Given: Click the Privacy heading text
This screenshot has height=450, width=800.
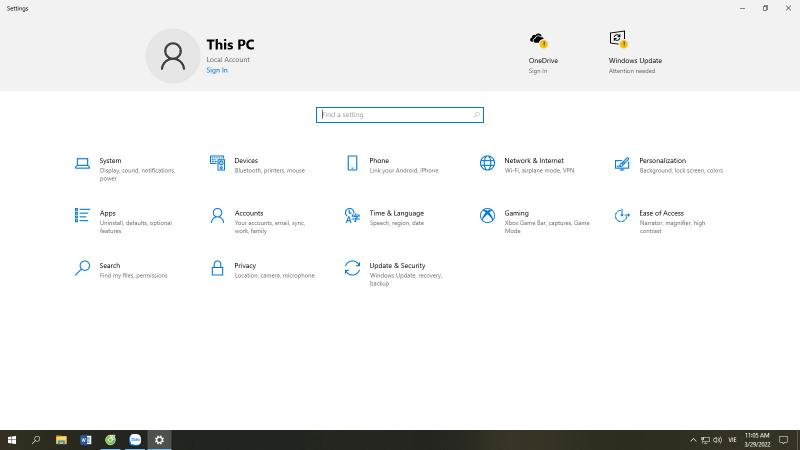Looking at the screenshot, I should (x=245, y=266).
